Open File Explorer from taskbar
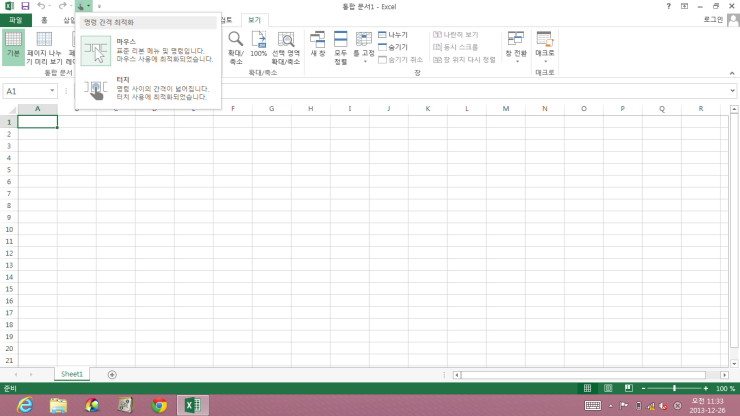740x416 pixels. point(59,405)
